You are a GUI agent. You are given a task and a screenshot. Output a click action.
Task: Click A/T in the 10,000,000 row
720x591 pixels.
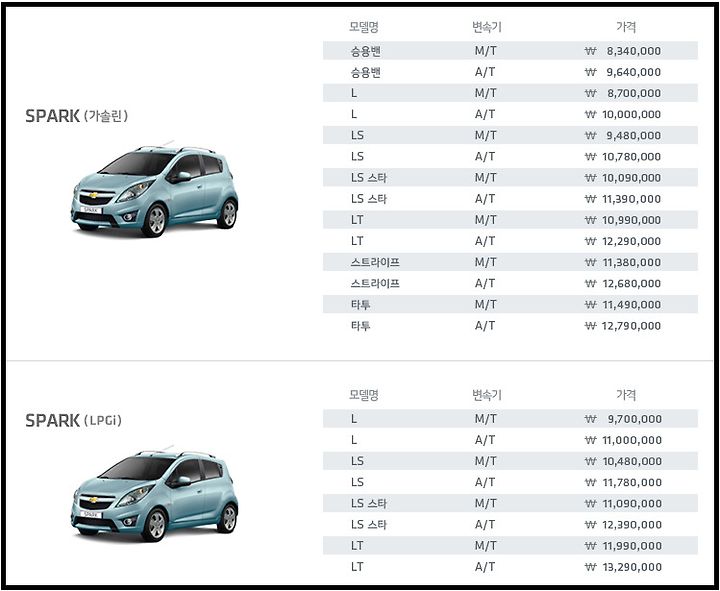pos(485,114)
